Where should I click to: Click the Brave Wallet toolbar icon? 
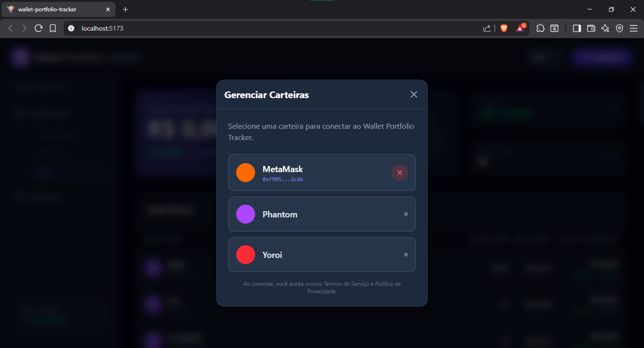coord(591,28)
